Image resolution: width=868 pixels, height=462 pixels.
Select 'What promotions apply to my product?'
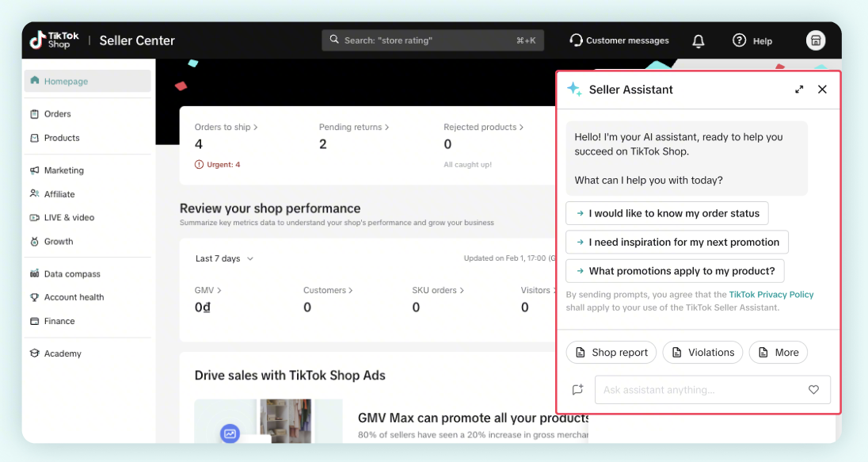(675, 271)
